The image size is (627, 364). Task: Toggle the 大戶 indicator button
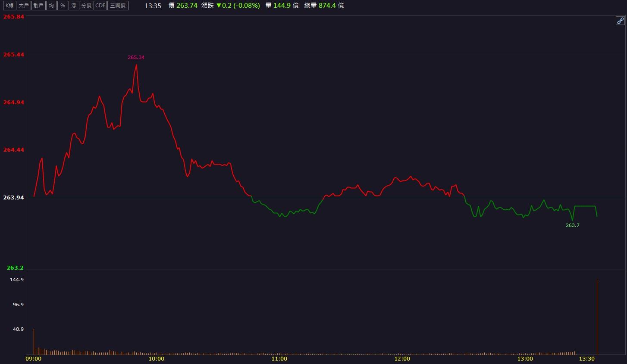(x=24, y=6)
